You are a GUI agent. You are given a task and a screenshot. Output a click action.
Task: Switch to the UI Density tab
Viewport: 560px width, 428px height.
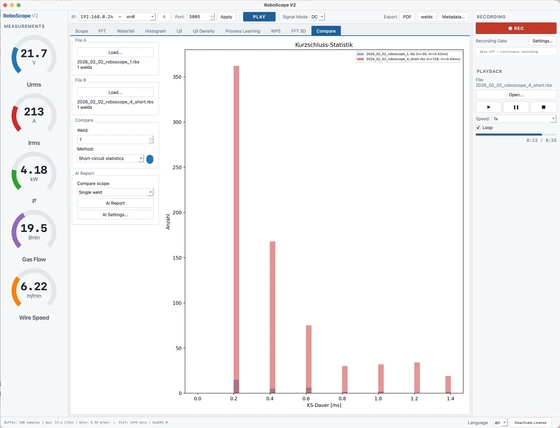[x=204, y=31]
